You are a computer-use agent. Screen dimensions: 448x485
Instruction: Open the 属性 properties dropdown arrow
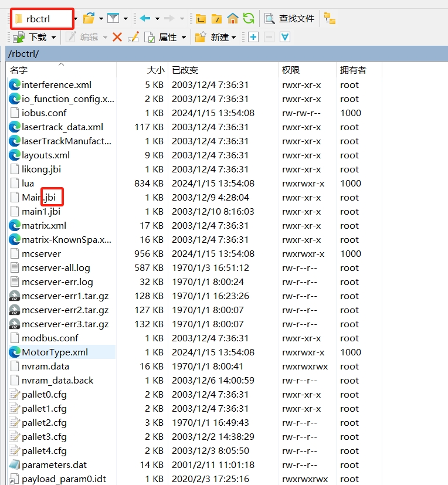coord(184,38)
